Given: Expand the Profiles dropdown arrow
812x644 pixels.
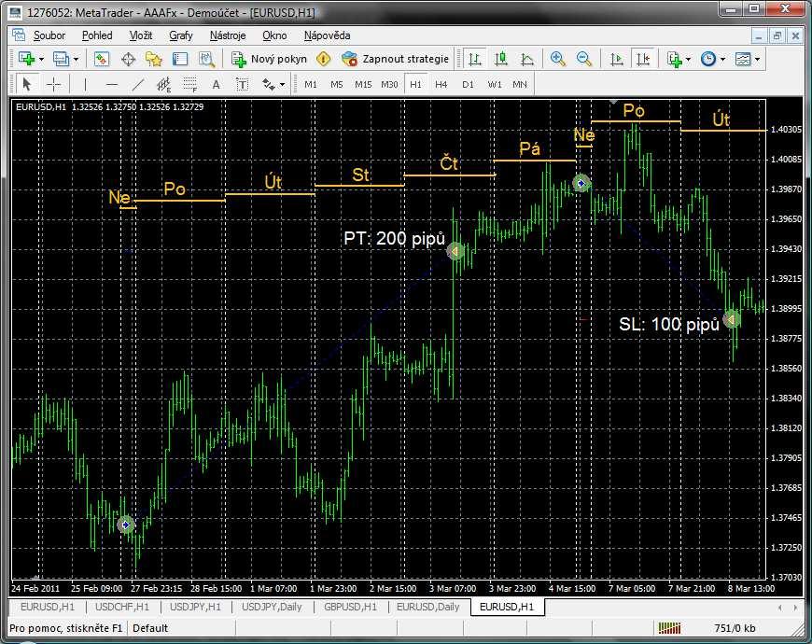Looking at the screenshot, I should click(x=77, y=60).
